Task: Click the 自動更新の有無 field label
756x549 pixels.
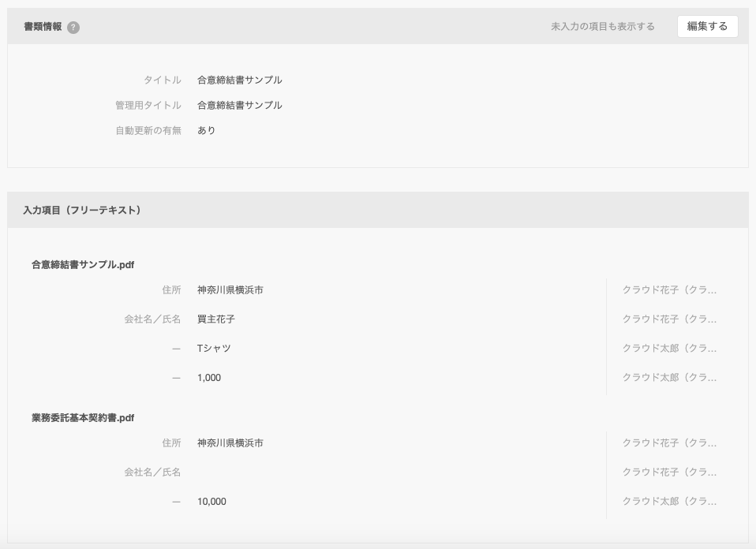Action: pyautogui.click(x=148, y=131)
